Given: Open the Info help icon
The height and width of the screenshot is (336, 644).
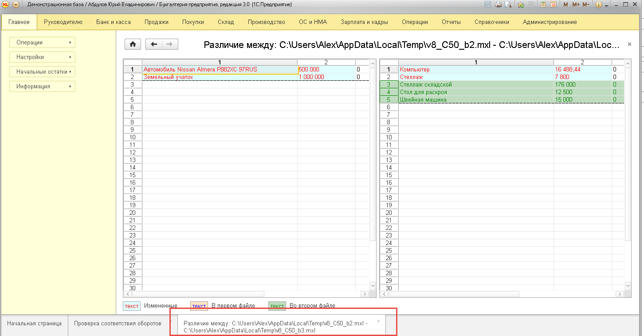Looking at the screenshot, I should (599, 4).
